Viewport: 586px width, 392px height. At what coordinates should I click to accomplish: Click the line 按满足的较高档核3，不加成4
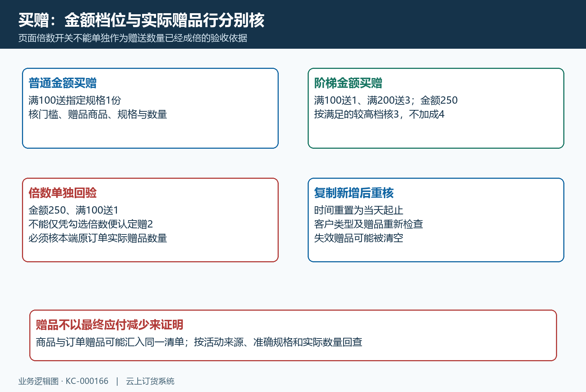[x=379, y=114]
